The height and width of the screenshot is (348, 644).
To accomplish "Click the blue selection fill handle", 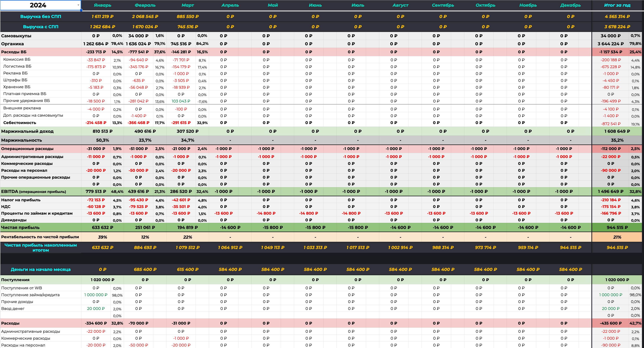I will (81, 10).
